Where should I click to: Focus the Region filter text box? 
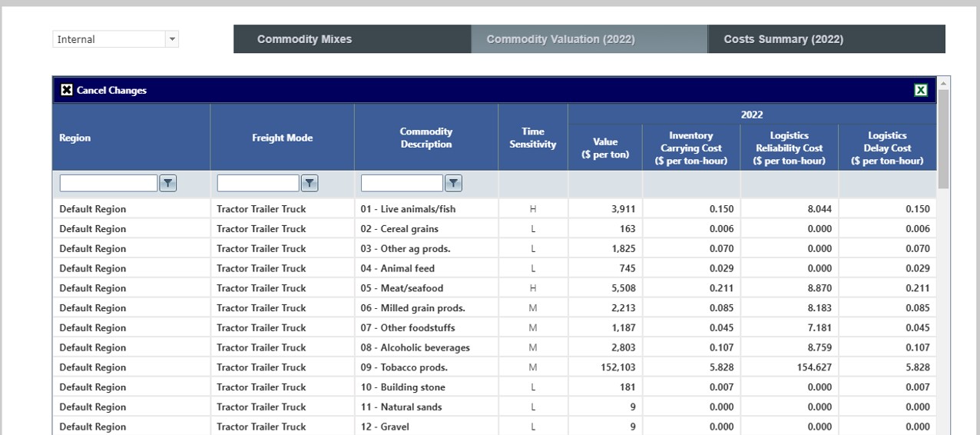[109, 183]
